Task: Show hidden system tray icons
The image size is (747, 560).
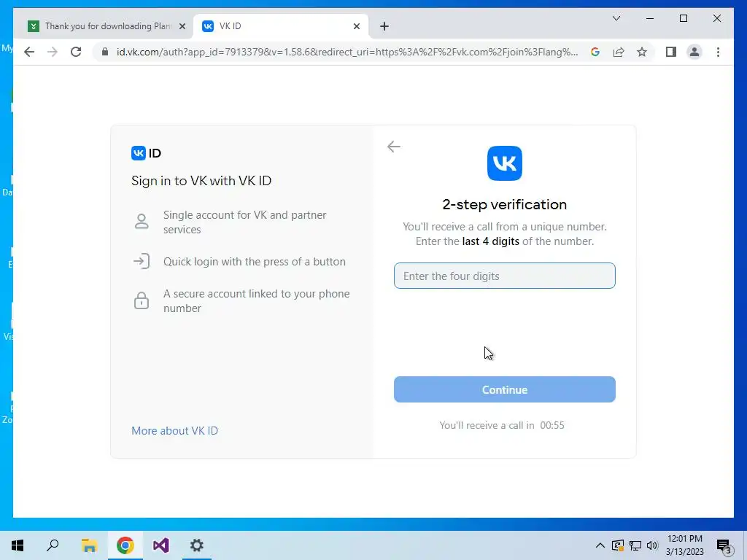Action: pos(600,545)
